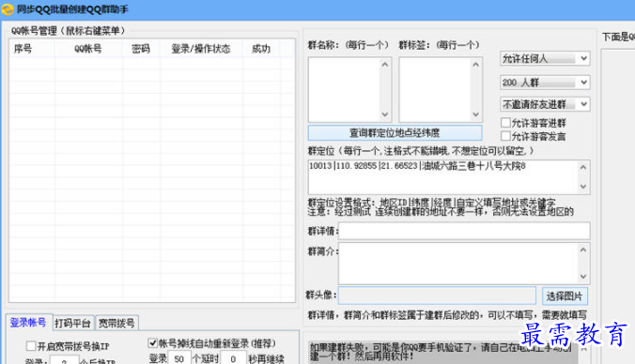Click the app logo icon in title bar
This screenshot has width=635, height=364.
(x=7, y=9)
